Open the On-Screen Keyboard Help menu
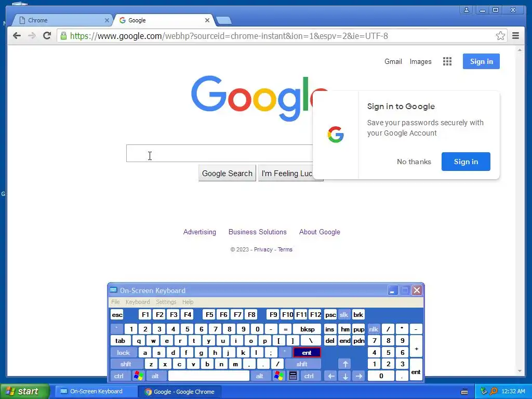 pos(188,302)
